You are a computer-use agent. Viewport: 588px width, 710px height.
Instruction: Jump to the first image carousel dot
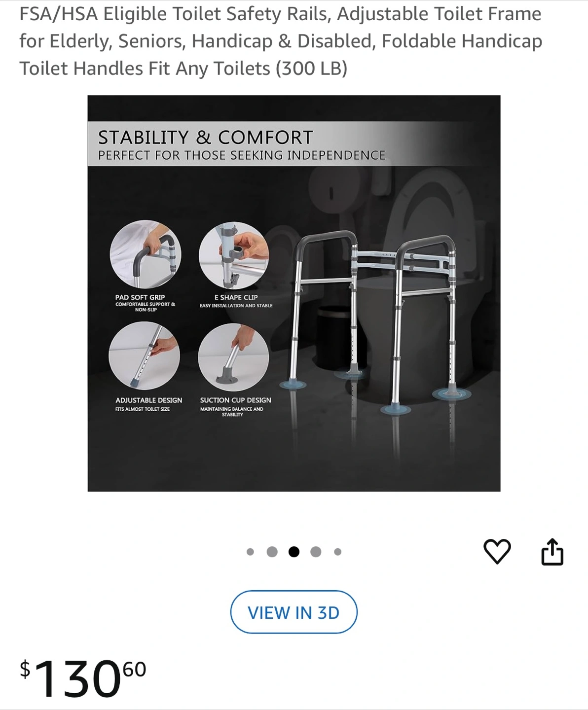click(250, 552)
